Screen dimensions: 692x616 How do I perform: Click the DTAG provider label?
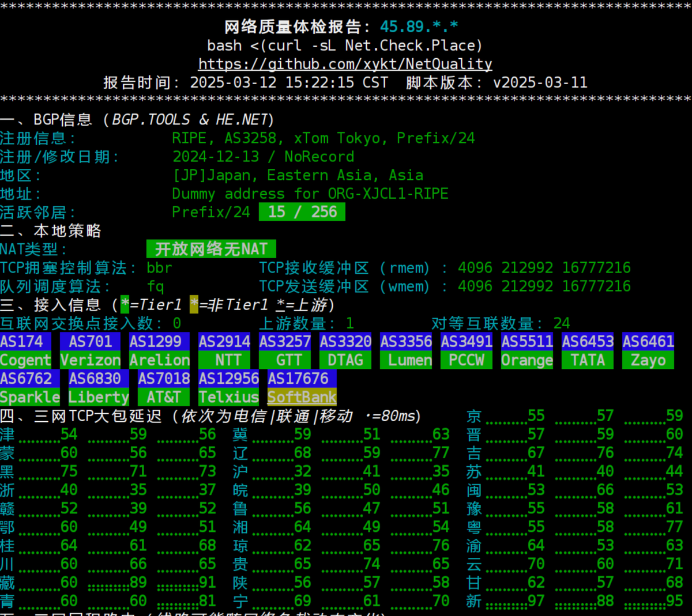click(x=345, y=360)
